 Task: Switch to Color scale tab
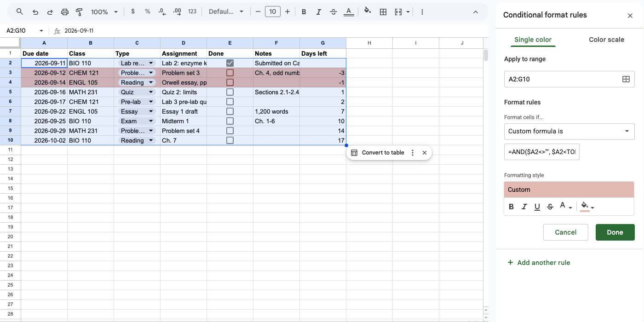pos(606,40)
